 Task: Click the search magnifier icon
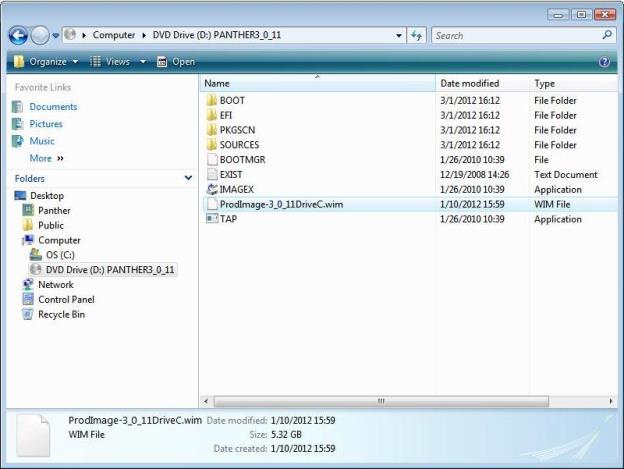[x=607, y=35]
